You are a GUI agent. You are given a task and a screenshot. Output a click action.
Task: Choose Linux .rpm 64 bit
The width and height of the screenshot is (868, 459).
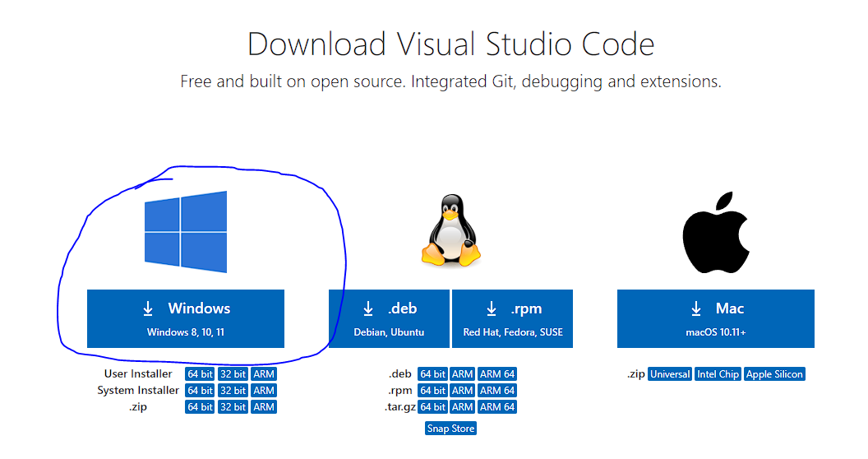(432, 391)
